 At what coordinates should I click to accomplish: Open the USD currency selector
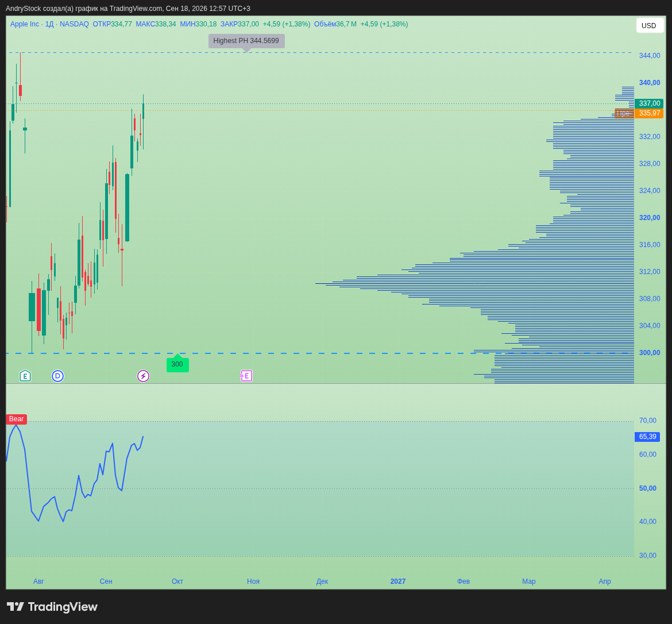click(649, 26)
